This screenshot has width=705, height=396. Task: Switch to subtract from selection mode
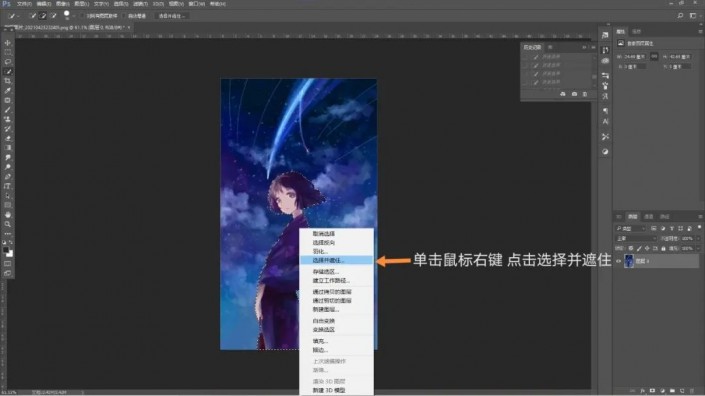pos(54,16)
